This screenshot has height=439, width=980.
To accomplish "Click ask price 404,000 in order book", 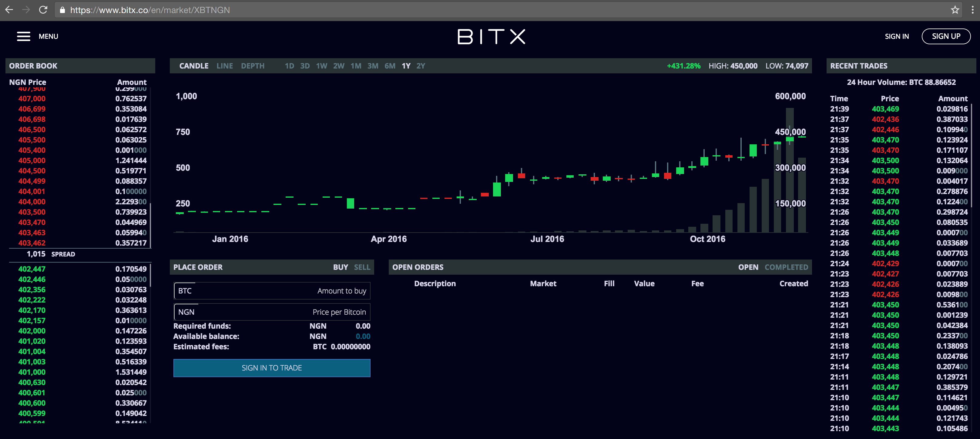I will [32, 202].
